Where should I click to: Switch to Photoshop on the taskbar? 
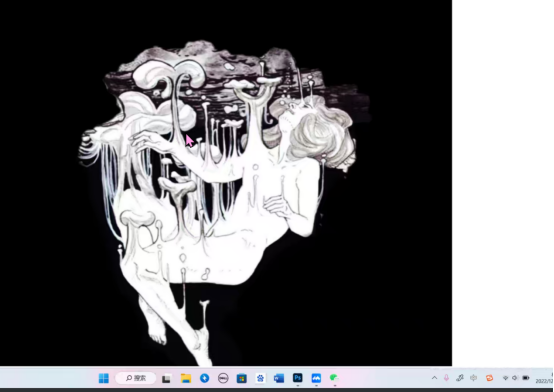tap(297, 378)
